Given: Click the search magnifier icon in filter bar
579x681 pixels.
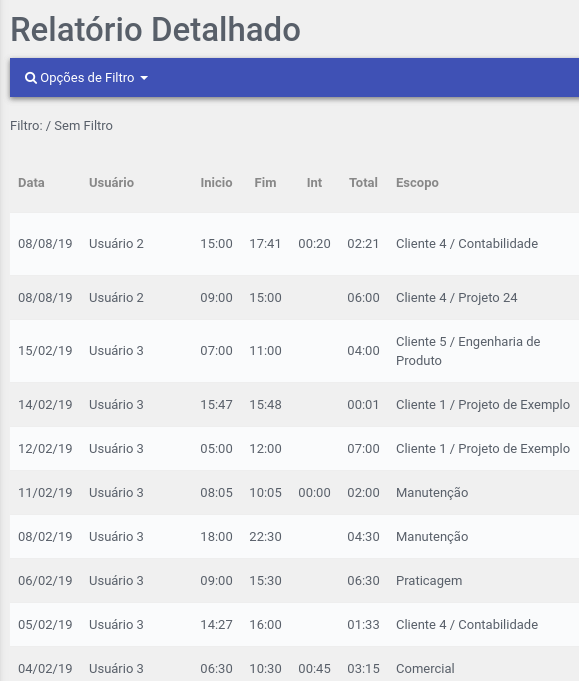Looking at the screenshot, I should pos(30,78).
